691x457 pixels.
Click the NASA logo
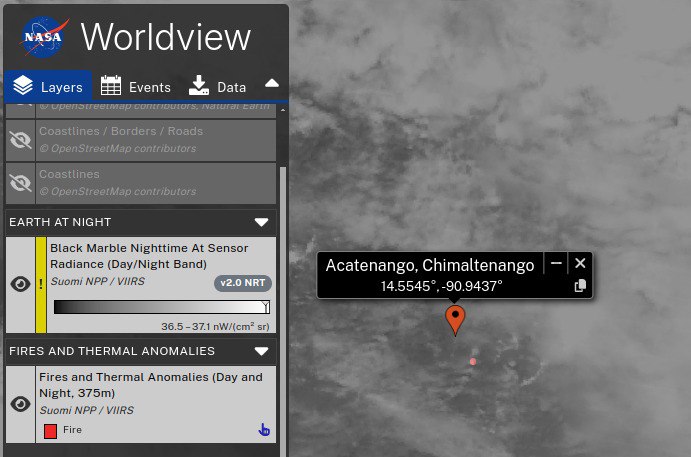[x=44, y=37]
